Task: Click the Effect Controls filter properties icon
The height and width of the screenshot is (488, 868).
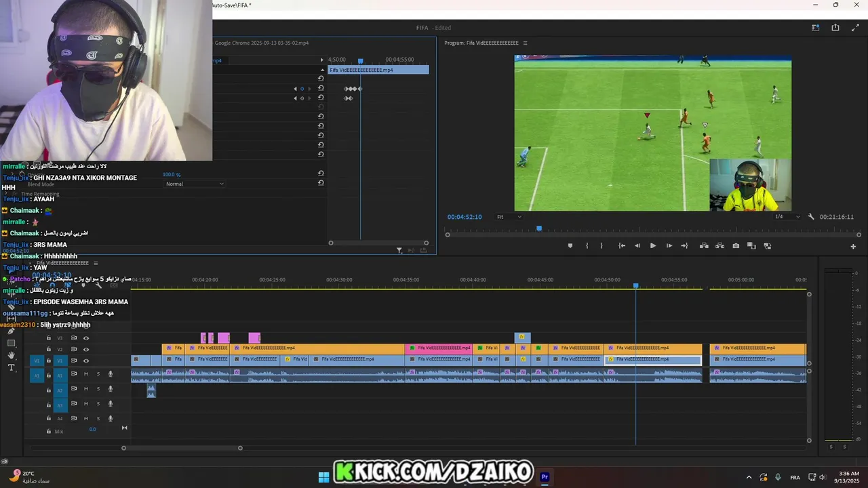Action: pos(399,251)
